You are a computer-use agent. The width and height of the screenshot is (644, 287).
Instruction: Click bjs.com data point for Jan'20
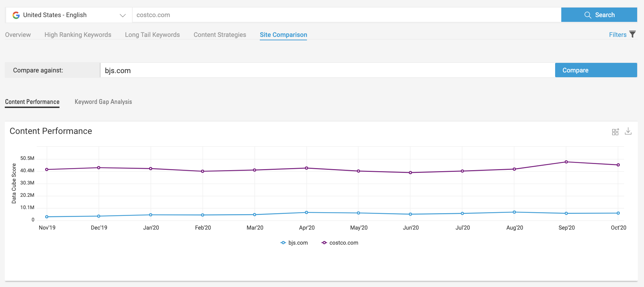(151, 215)
